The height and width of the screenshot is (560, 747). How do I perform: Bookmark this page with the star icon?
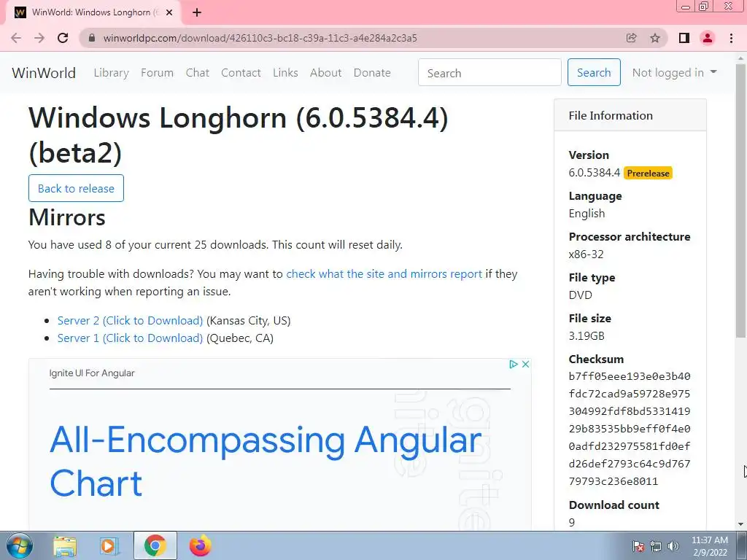[x=655, y=38]
